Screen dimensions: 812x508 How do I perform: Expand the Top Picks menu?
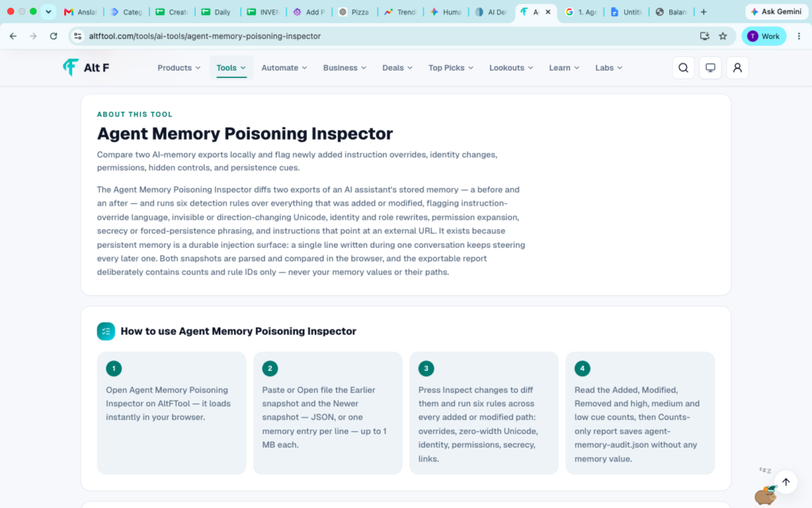tap(450, 68)
